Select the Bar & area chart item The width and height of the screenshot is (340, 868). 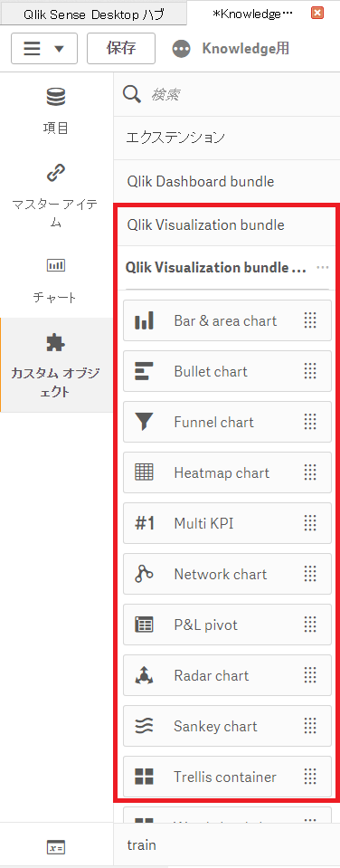pyautogui.click(x=227, y=320)
